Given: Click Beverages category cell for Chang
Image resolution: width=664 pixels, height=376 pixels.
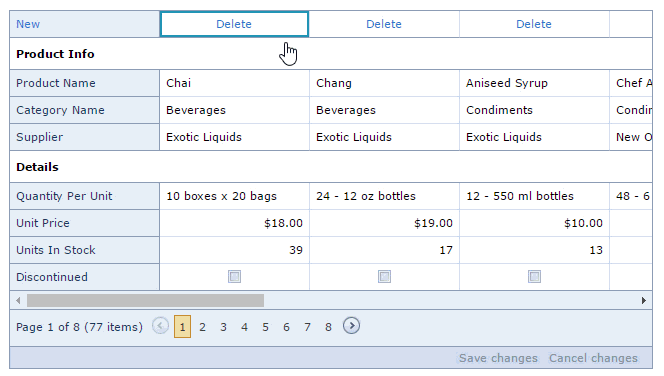Looking at the screenshot, I should [384, 110].
